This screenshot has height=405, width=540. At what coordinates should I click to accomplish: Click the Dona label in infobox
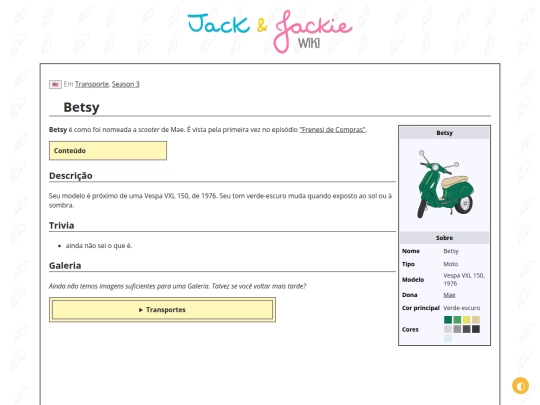click(x=409, y=295)
